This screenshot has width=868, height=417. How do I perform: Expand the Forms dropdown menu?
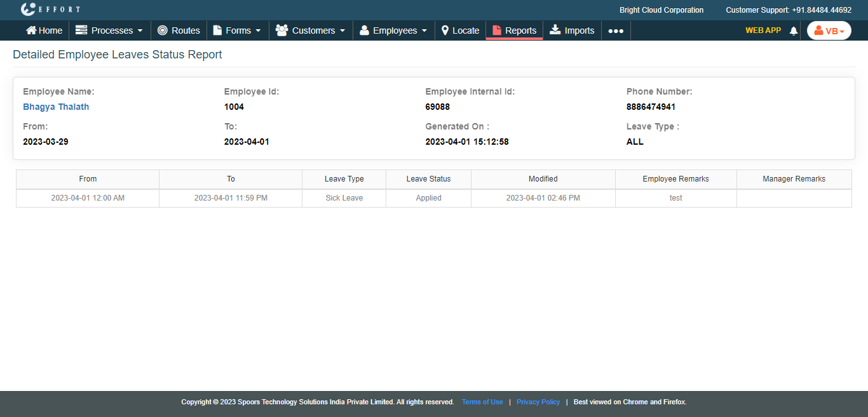pyautogui.click(x=237, y=30)
